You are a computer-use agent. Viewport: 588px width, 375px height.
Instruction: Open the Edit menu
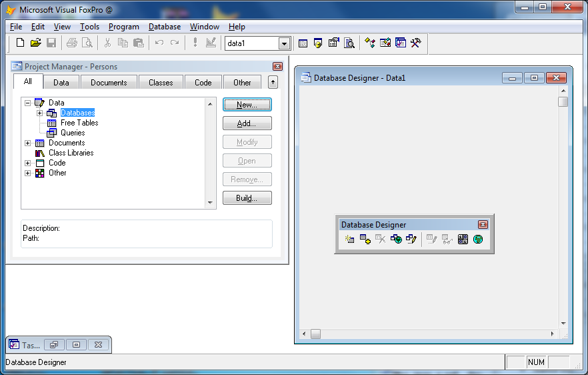tap(38, 27)
